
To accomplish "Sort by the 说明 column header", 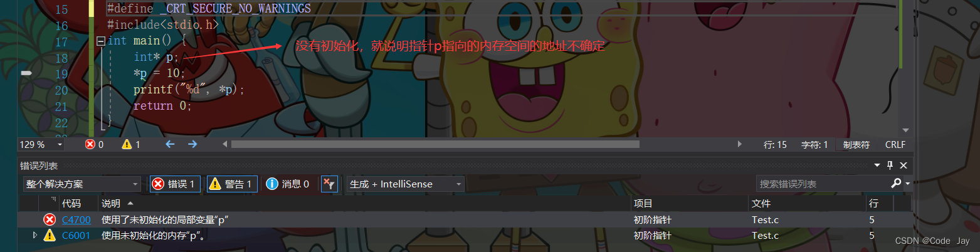I will tap(364, 204).
